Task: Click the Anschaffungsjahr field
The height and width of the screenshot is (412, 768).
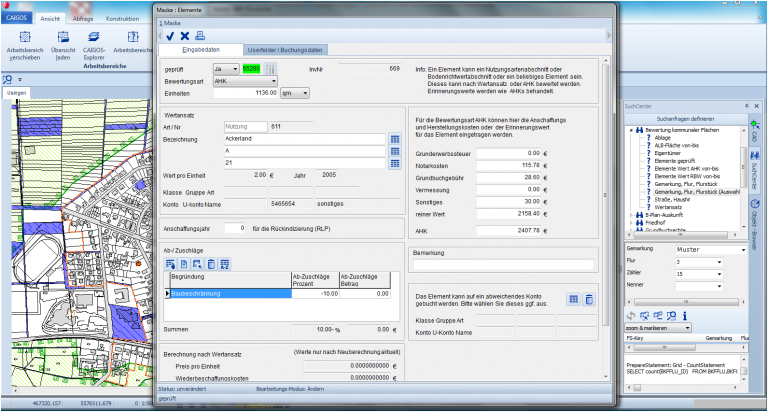Action: (235, 228)
